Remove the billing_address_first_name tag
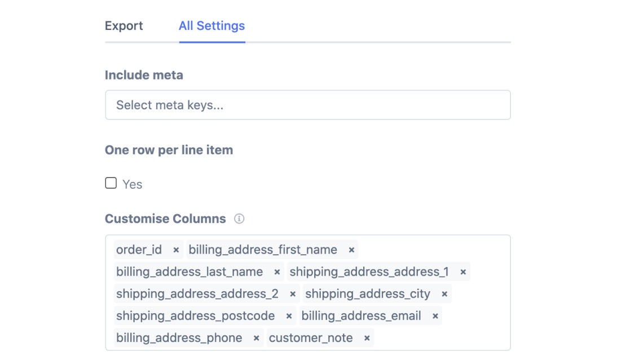Screen dimensions: 617x364 coord(351,250)
